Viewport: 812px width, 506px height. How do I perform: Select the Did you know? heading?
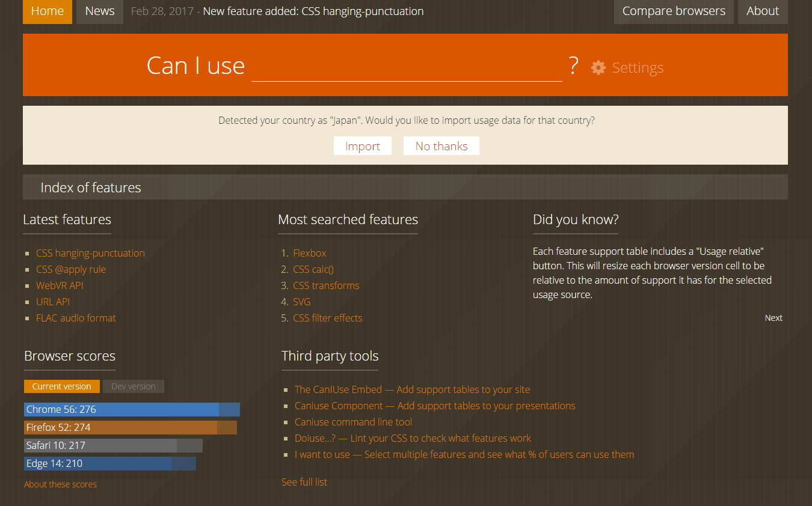click(576, 219)
